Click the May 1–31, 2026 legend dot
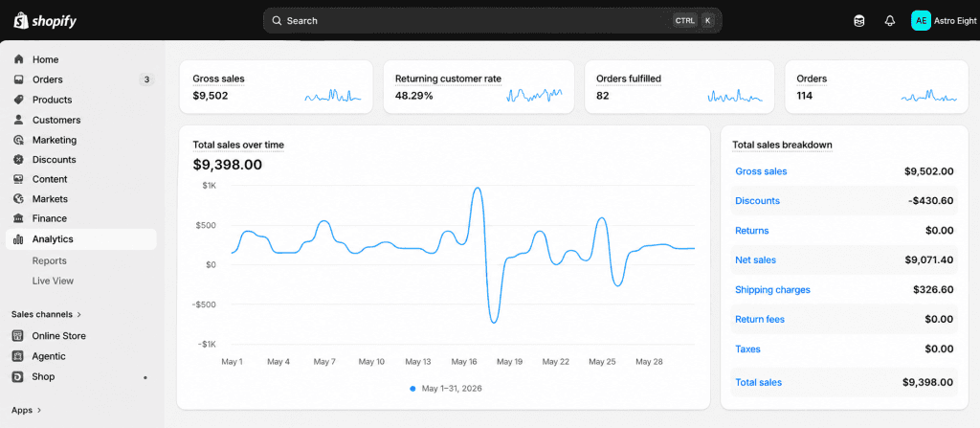This screenshot has height=428, width=980. pyautogui.click(x=412, y=389)
